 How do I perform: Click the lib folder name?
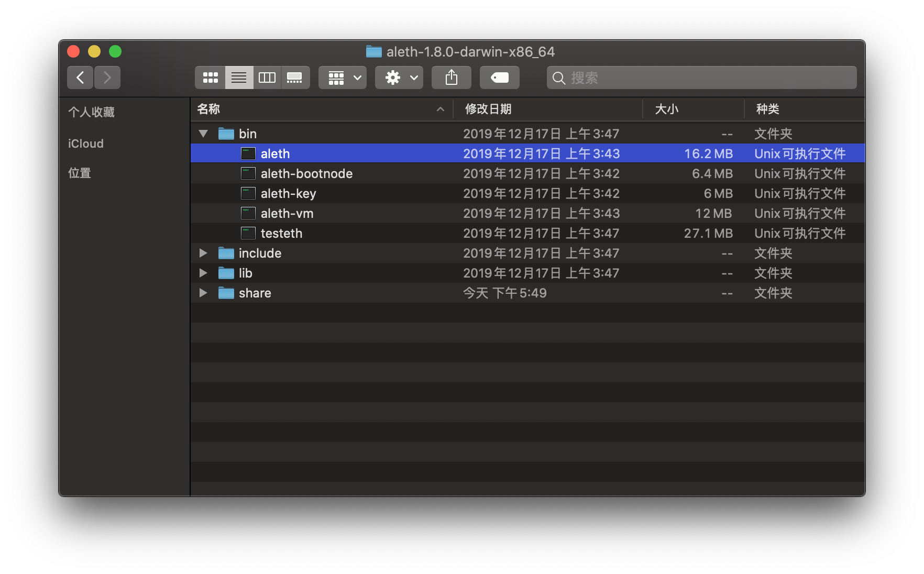pyautogui.click(x=246, y=273)
